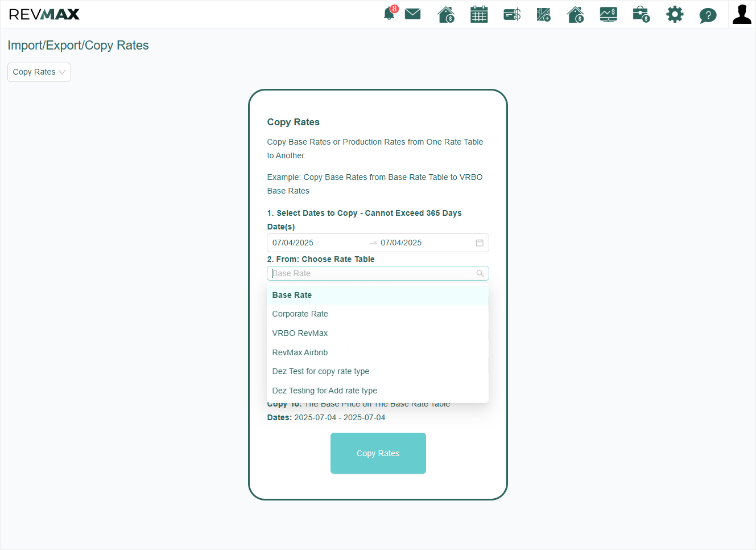Viewport: 756px width, 550px height.
Task: Choose RevMax Airbnb from list
Action: (378, 352)
